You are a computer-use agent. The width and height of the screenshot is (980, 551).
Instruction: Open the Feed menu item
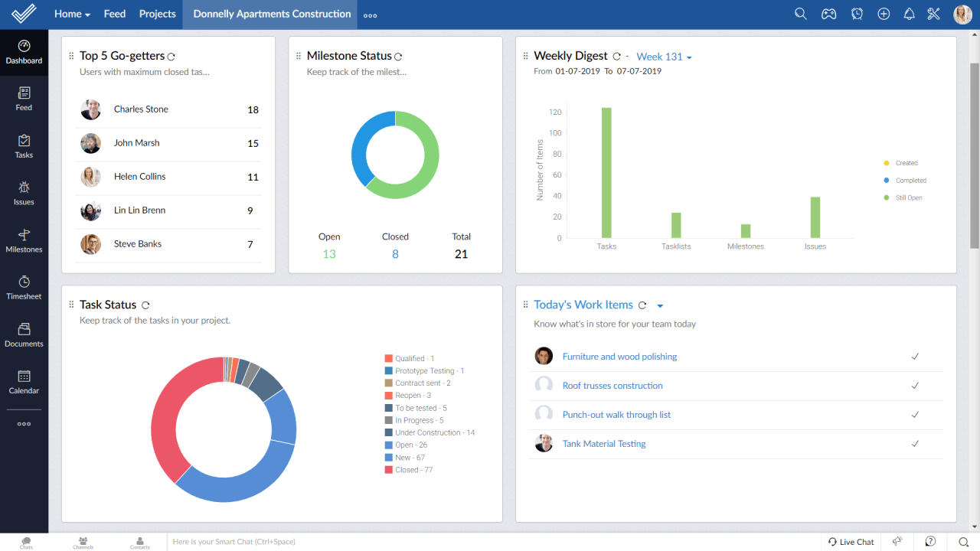coord(114,13)
